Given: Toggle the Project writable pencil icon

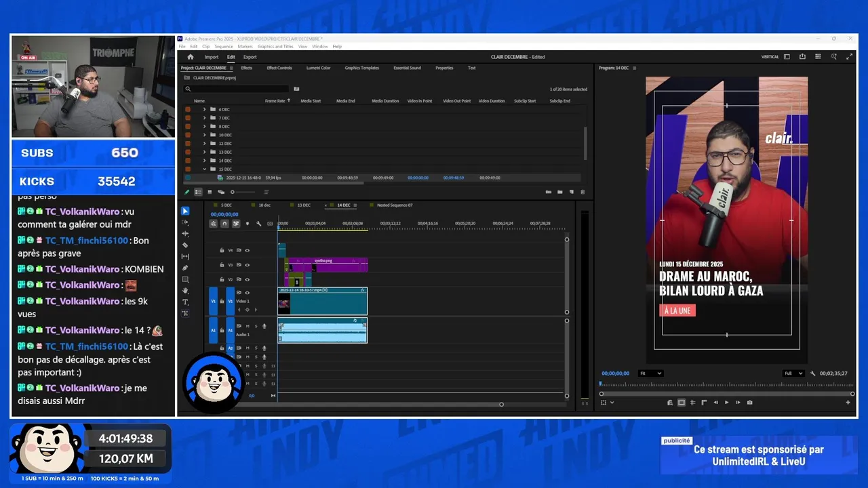Looking at the screenshot, I should pos(187,192).
